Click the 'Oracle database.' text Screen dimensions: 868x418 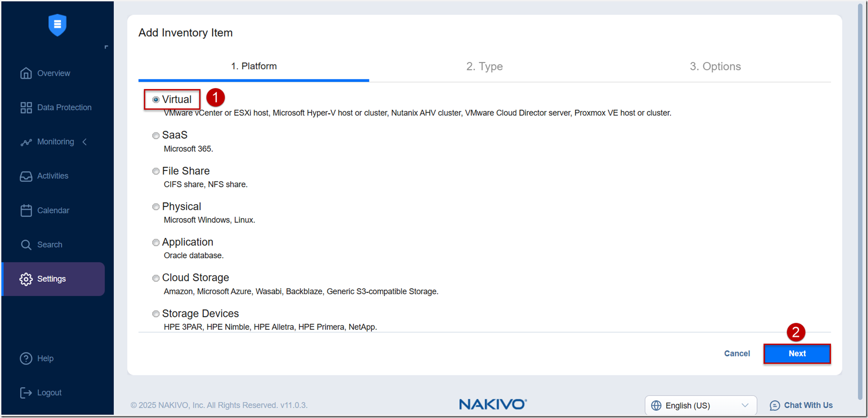point(194,256)
